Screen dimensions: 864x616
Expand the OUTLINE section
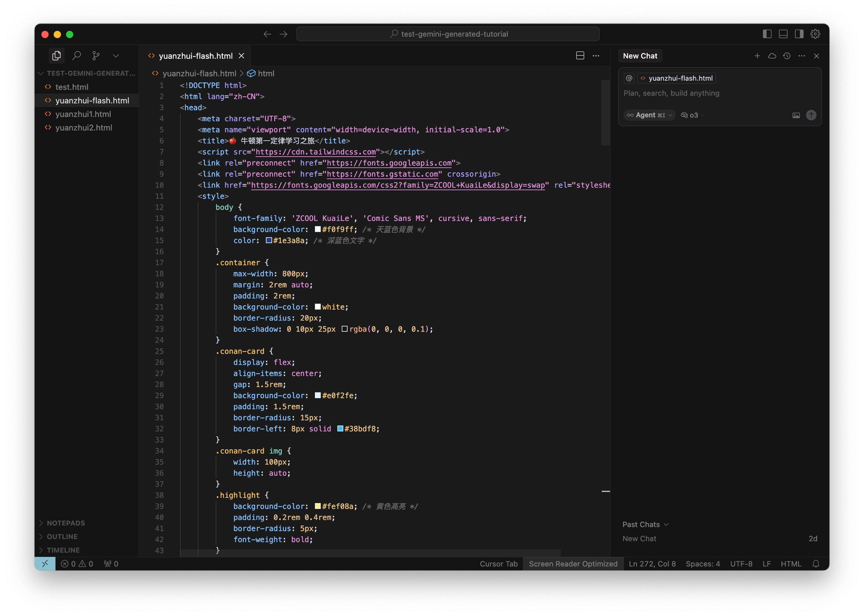(x=62, y=536)
